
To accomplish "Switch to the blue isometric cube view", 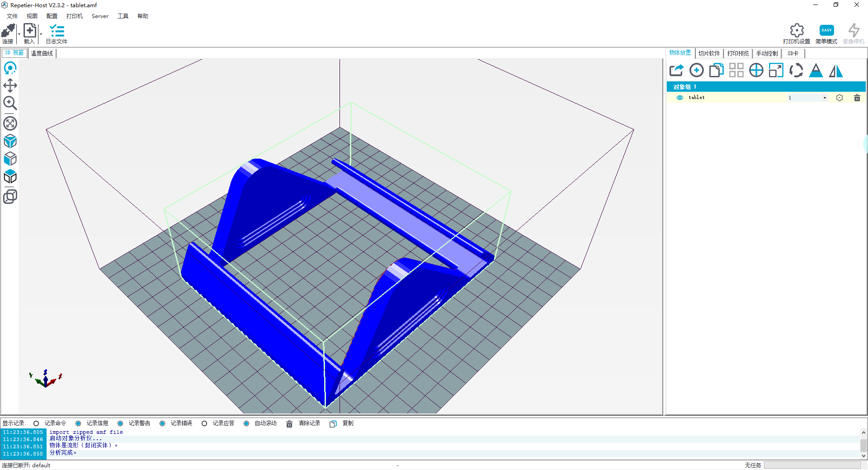I will [10, 141].
